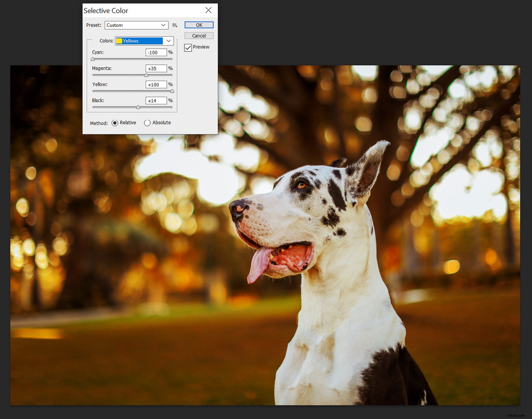Toggle the Preview checkbox
This screenshot has width=532, height=419.
point(188,47)
